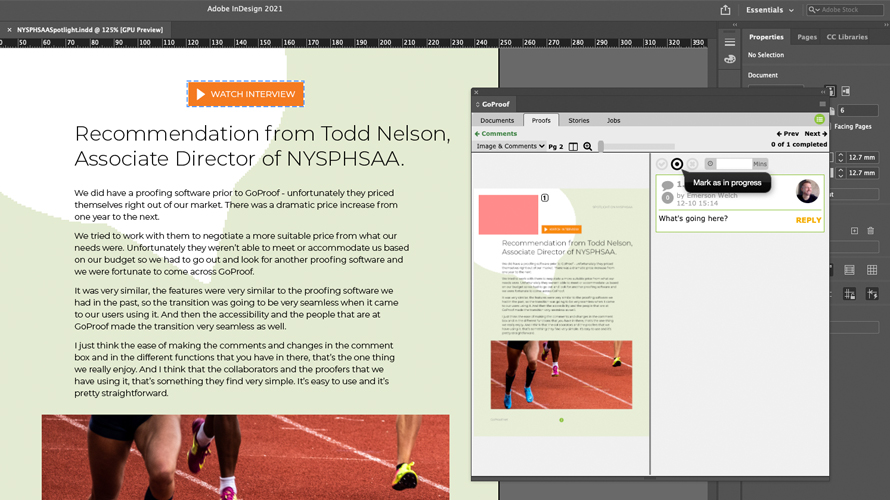
Task: Click the Adobe Stock search field
Action: point(847,10)
